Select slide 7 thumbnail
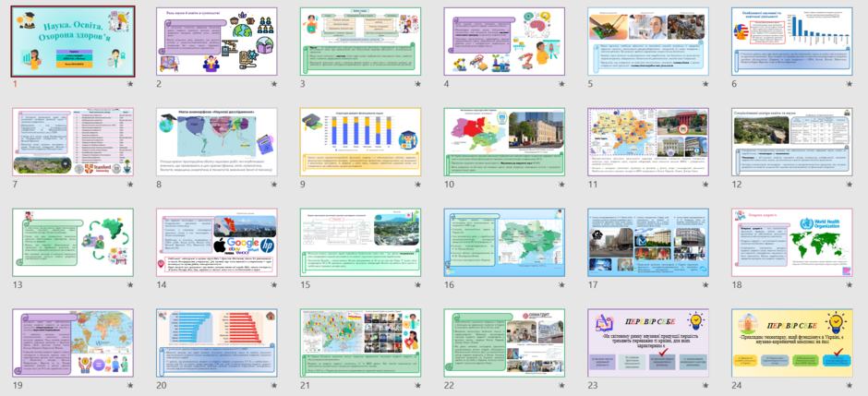The image size is (868, 396). tap(73, 142)
